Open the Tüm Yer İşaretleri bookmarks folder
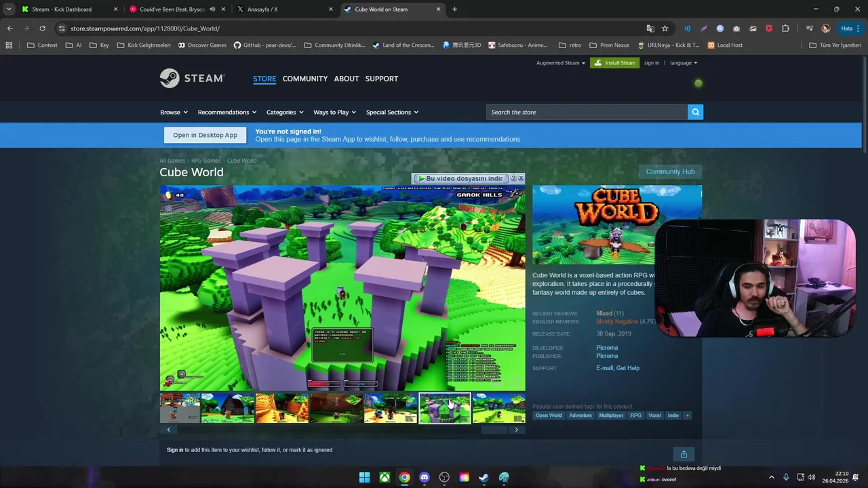This screenshot has height=488, width=868. click(x=835, y=45)
